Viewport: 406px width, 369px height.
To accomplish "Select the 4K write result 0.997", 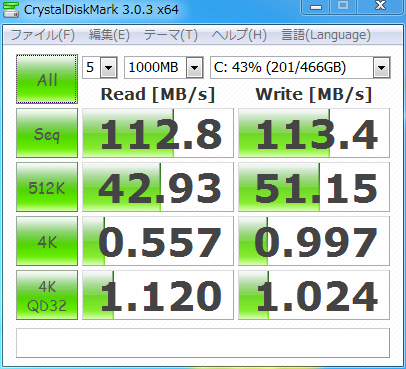I will click(314, 241).
